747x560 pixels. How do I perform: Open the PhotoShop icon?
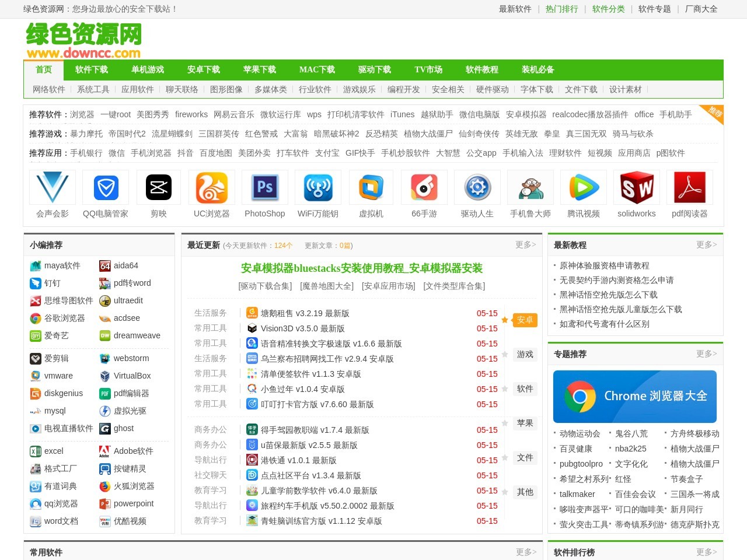pyautogui.click(x=265, y=188)
